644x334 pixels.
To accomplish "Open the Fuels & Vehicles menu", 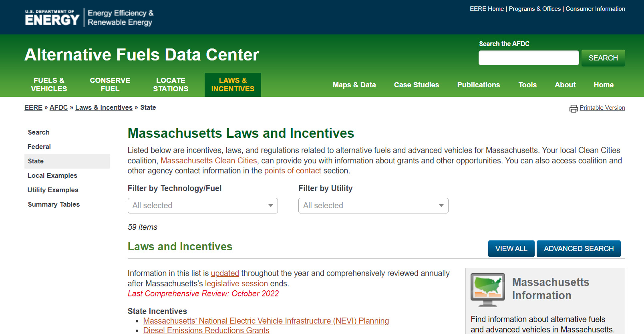I will point(49,85).
